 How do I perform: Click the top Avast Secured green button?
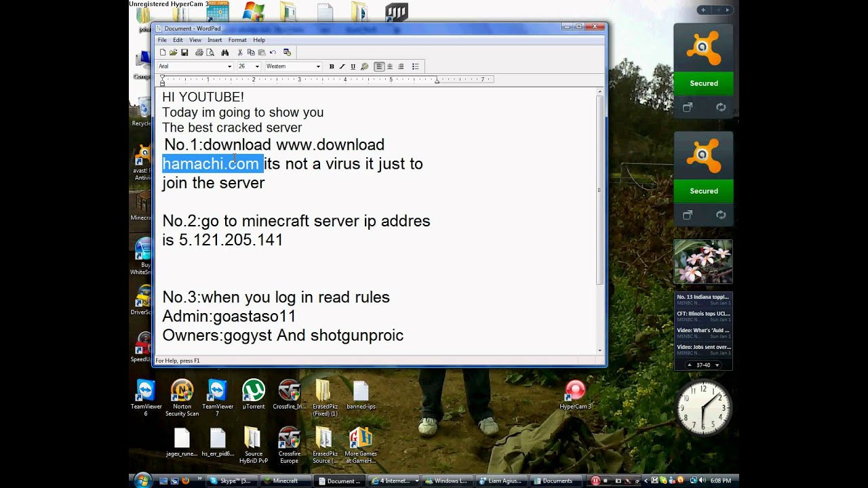703,83
